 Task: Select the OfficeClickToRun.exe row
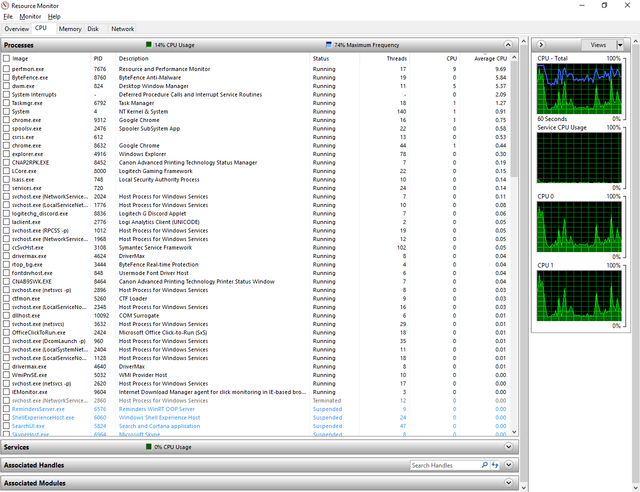click(256, 333)
